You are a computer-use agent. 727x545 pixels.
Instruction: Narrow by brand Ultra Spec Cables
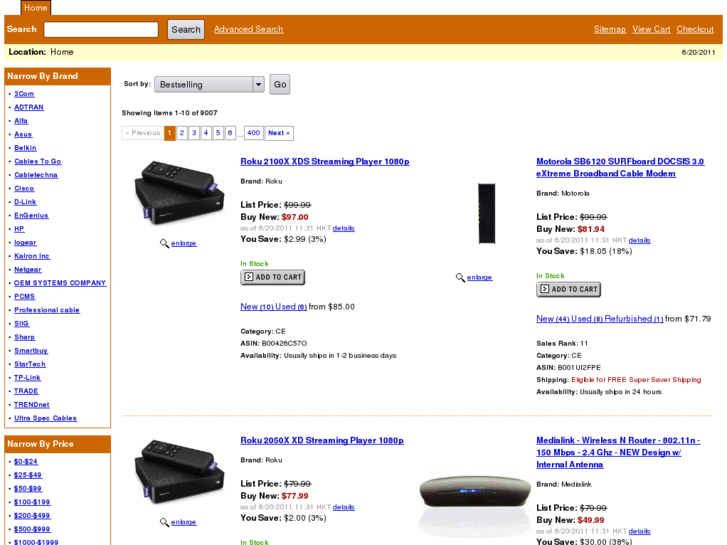[45, 418]
